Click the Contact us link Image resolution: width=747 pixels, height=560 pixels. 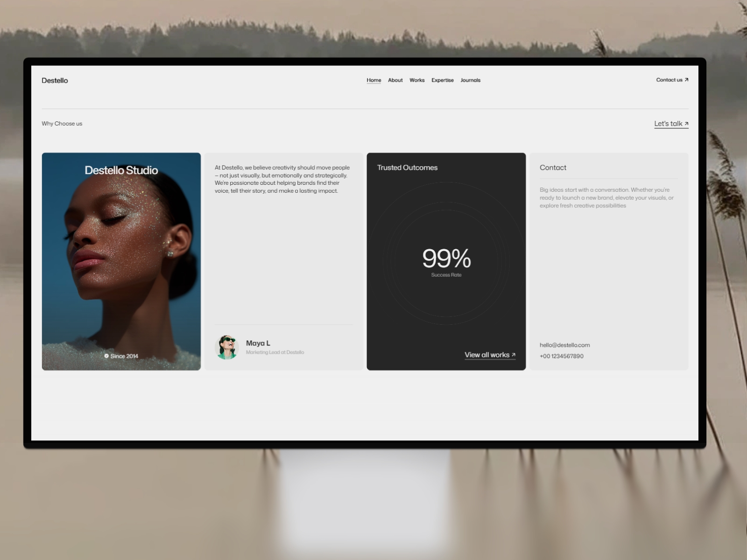pos(669,80)
